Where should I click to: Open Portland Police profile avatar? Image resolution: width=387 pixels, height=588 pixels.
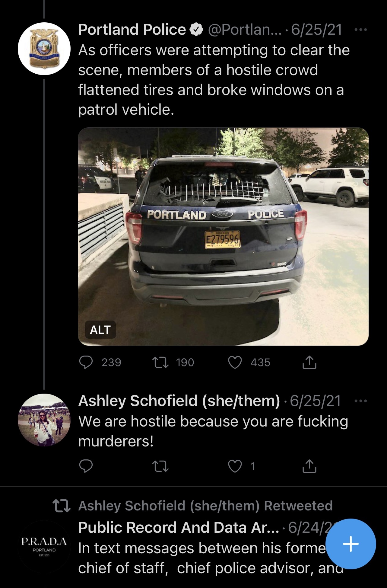(x=44, y=49)
